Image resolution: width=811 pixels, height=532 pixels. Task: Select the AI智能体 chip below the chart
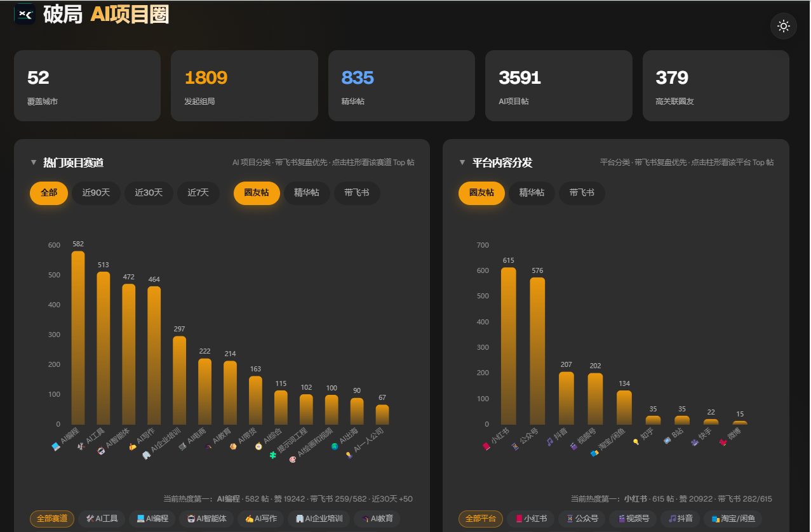(206, 519)
